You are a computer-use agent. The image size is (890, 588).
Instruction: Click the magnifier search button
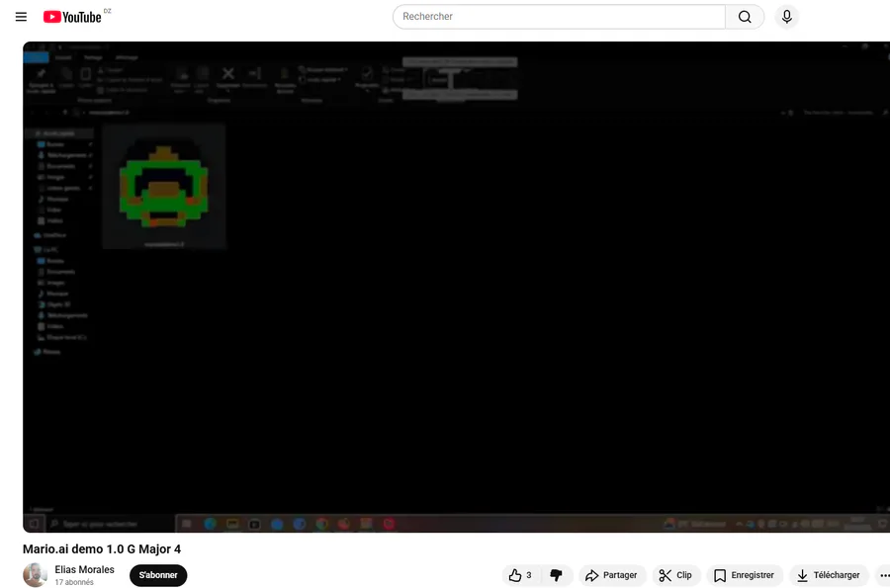click(x=745, y=17)
